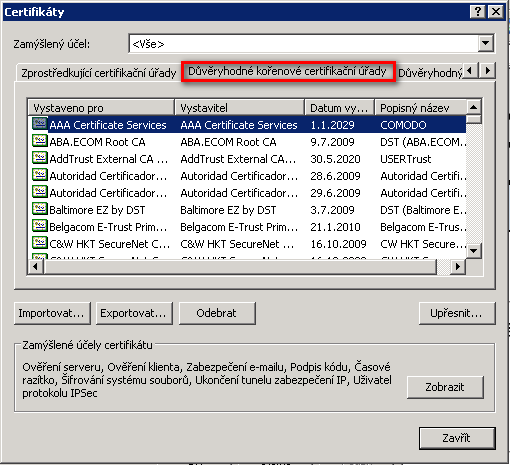Close the dialog with Zavřít
This screenshot has width=510, height=465.
tap(457, 438)
